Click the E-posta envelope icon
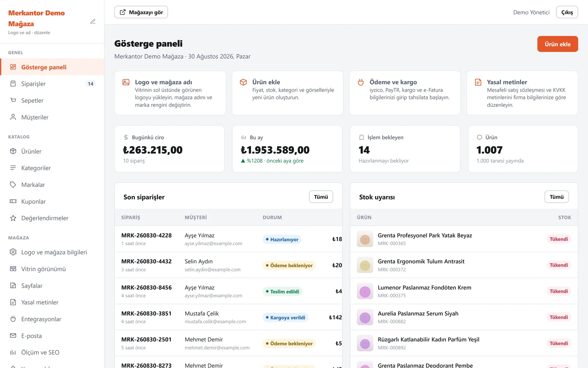Viewport: 588px width, 368px height. pyautogui.click(x=13, y=336)
